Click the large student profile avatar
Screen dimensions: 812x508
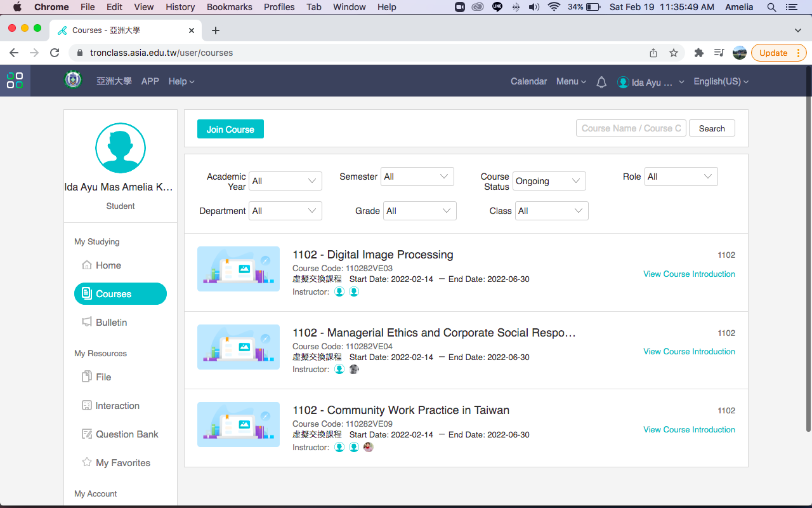coord(120,148)
